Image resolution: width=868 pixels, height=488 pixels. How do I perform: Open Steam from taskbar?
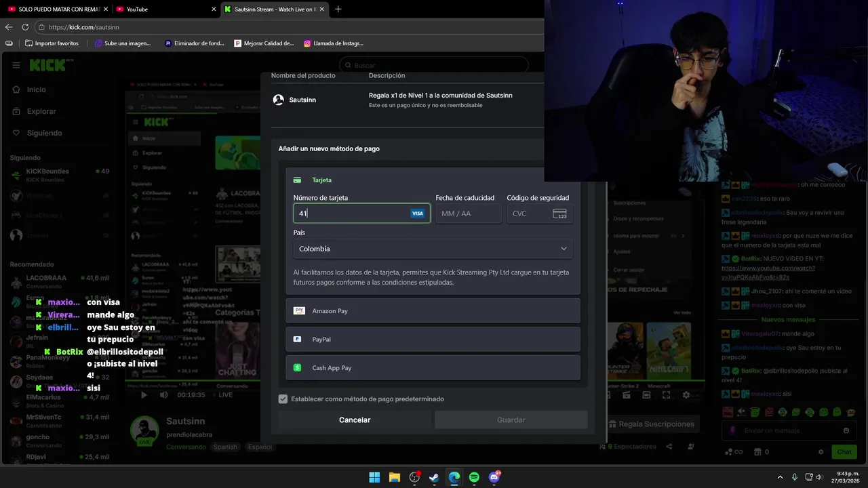(434, 477)
